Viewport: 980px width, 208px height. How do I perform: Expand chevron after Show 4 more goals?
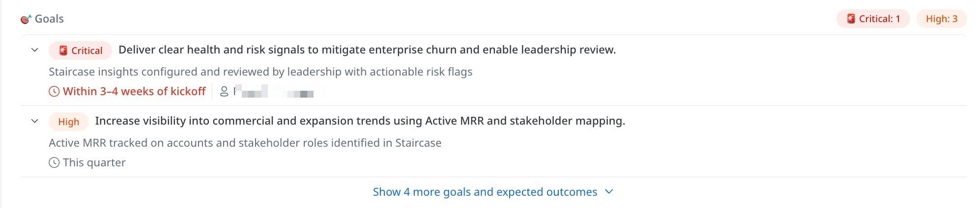[609, 192]
